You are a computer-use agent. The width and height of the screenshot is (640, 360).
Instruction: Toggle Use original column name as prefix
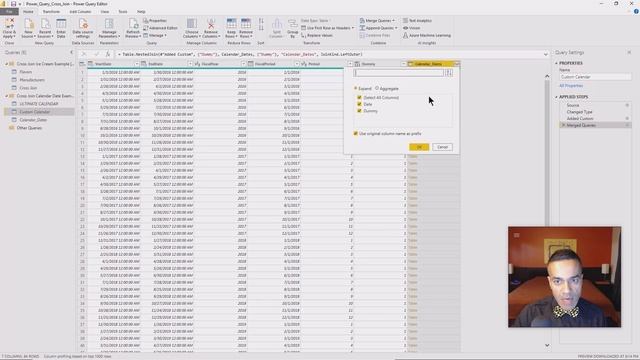click(x=356, y=133)
